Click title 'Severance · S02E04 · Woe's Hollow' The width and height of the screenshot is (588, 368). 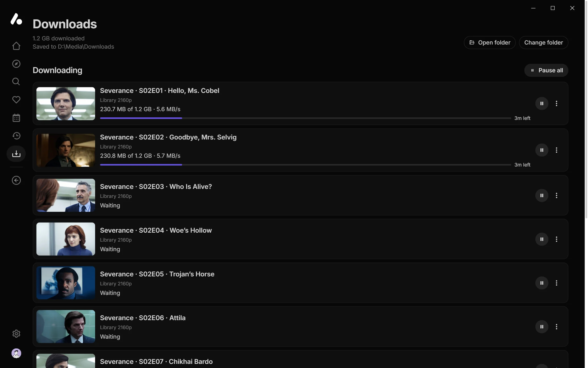(156, 230)
